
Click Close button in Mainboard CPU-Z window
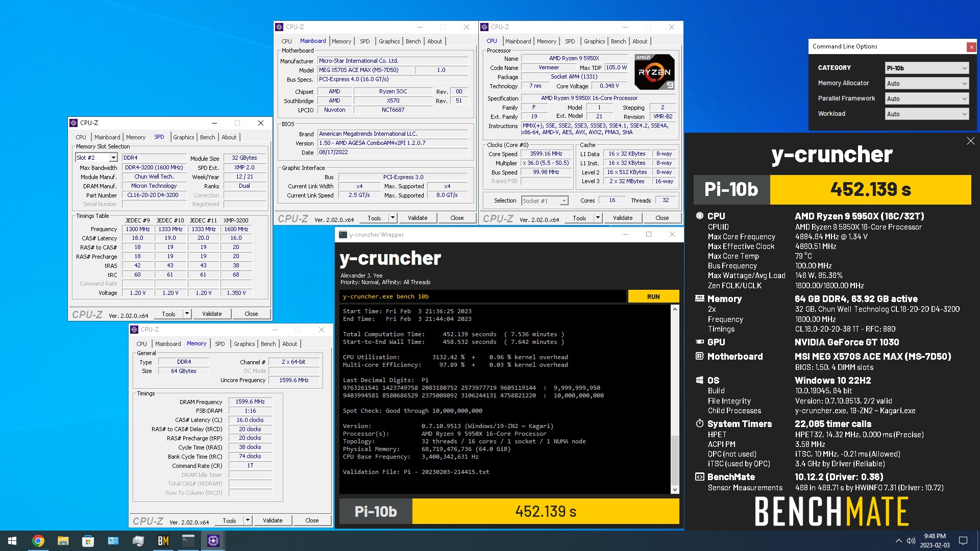pos(457,218)
